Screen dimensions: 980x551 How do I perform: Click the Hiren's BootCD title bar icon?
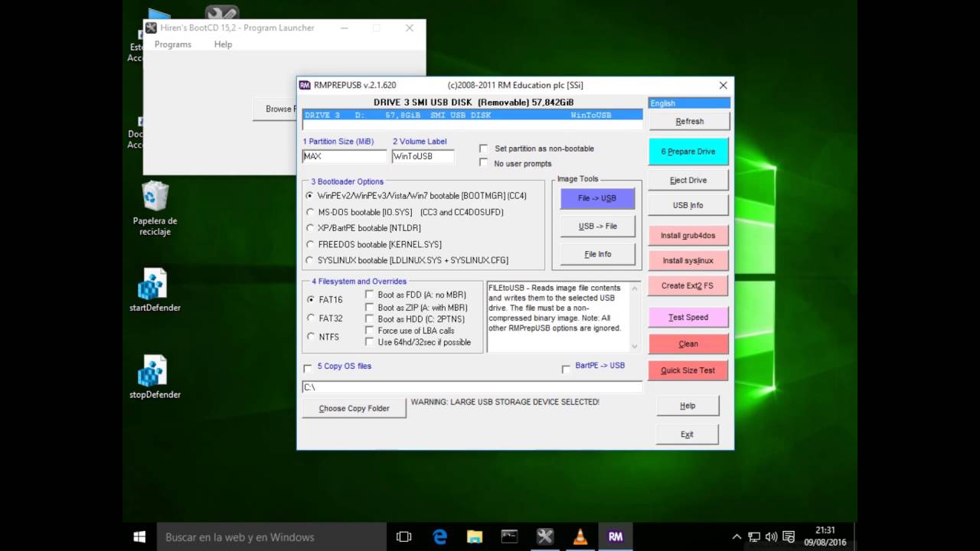click(151, 28)
